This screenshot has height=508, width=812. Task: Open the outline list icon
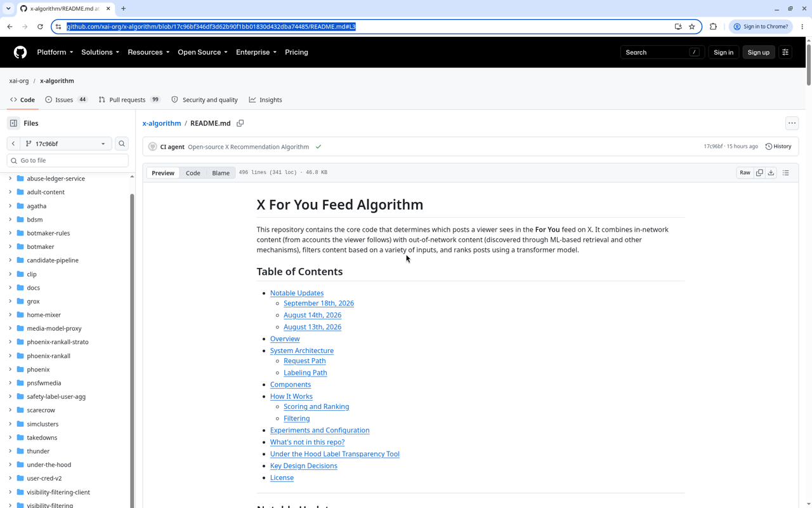click(x=786, y=173)
